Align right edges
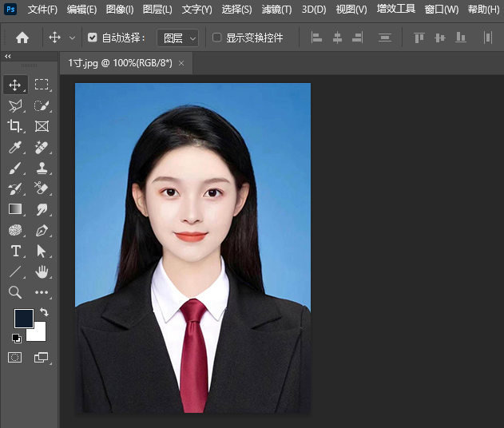The height and width of the screenshot is (428, 504). click(x=357, y=38)
